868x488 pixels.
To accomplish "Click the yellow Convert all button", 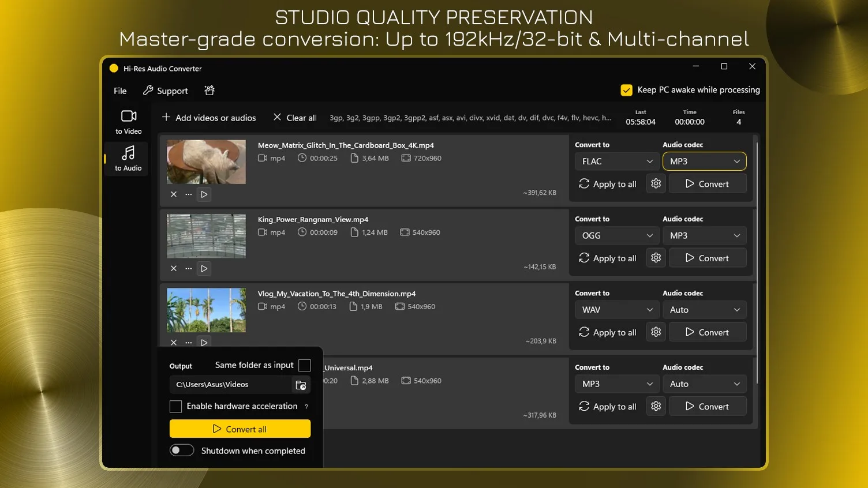I will click(x=240, y=429).
